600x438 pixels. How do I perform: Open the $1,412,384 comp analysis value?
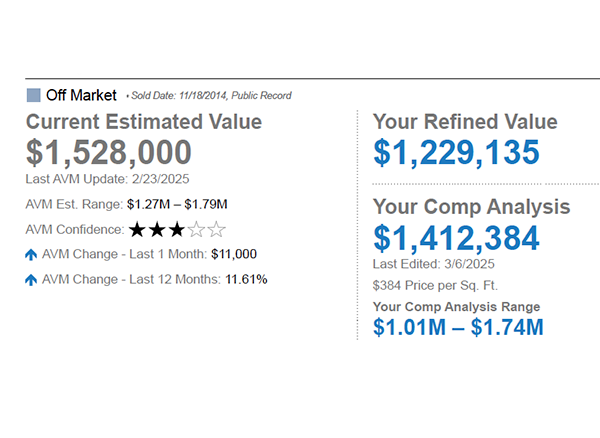click(x=456, y=238)
